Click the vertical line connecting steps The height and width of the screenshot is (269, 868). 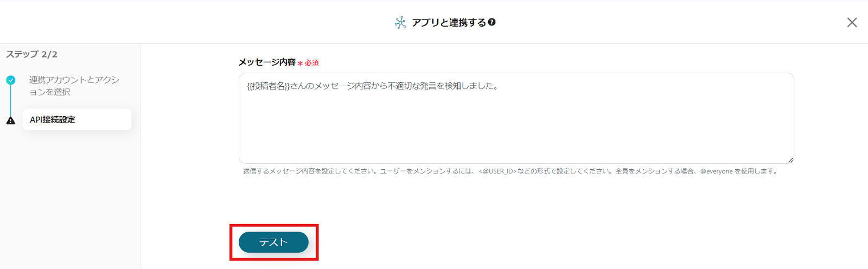[11, 100]
